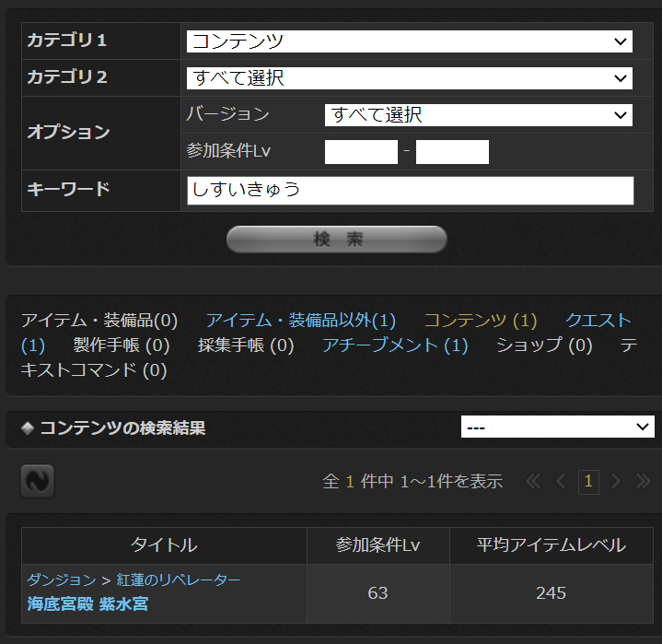Click the コンテンツの検索結果 heading
662x644 pixels.
tap(122, 428)
